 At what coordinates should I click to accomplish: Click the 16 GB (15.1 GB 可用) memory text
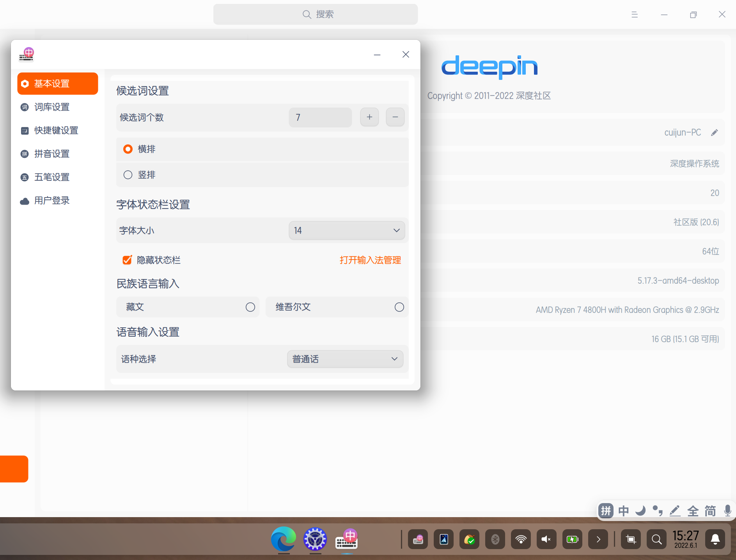click(x=685, y=339)
